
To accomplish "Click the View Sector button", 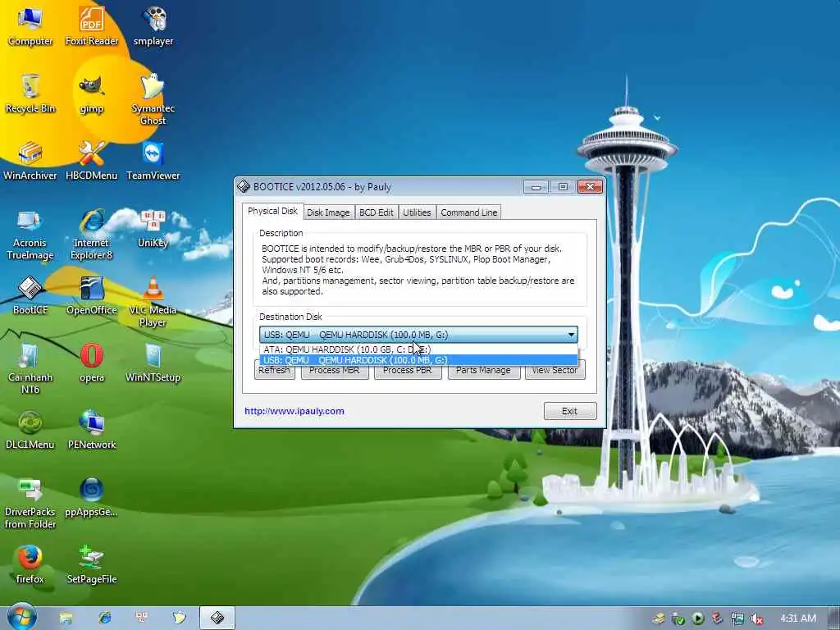I will [555, 370].
